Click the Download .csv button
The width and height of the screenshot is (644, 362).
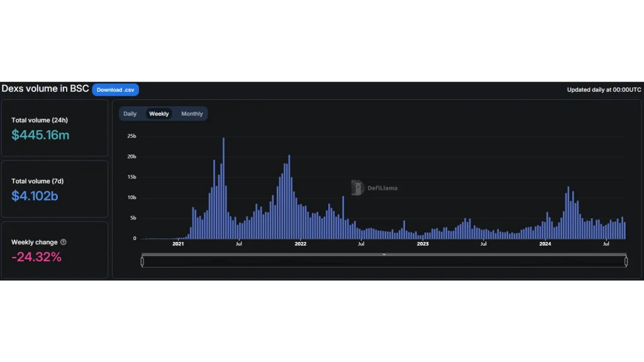(116, 89)
